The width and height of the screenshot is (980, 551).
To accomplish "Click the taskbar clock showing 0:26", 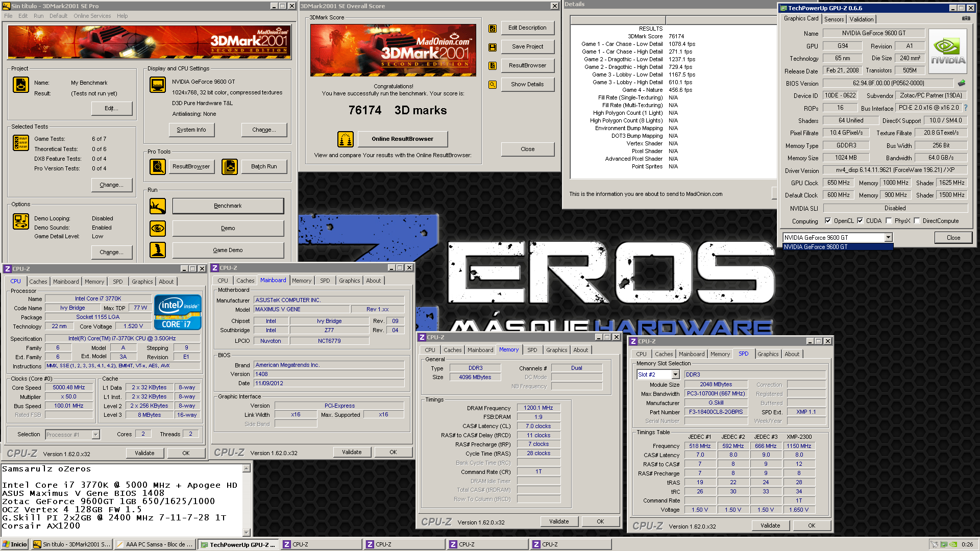I will click(x=967, y=544).
